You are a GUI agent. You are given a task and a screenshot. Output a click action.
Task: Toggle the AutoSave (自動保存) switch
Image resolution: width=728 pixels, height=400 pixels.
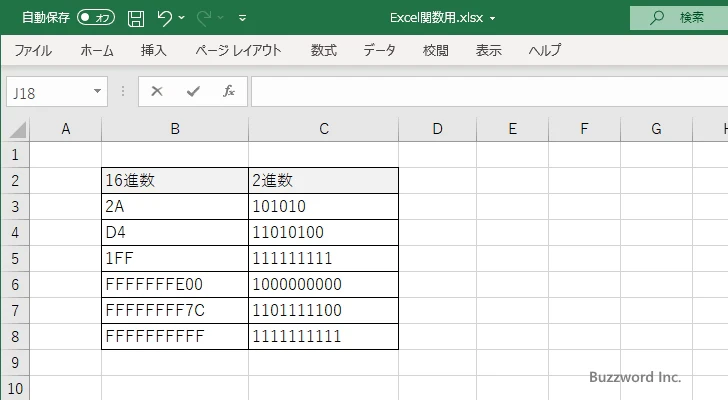pyautogui.click(x=96, y=18)
